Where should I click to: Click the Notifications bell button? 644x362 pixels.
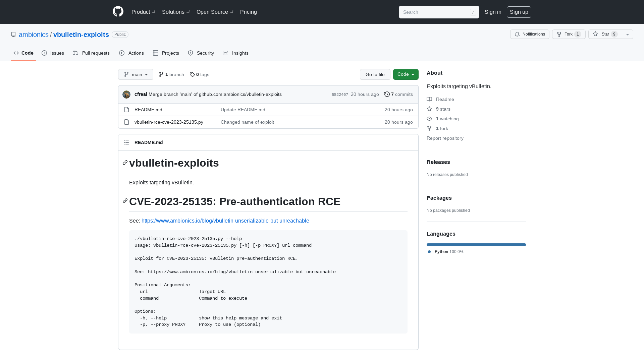(530, 34)
